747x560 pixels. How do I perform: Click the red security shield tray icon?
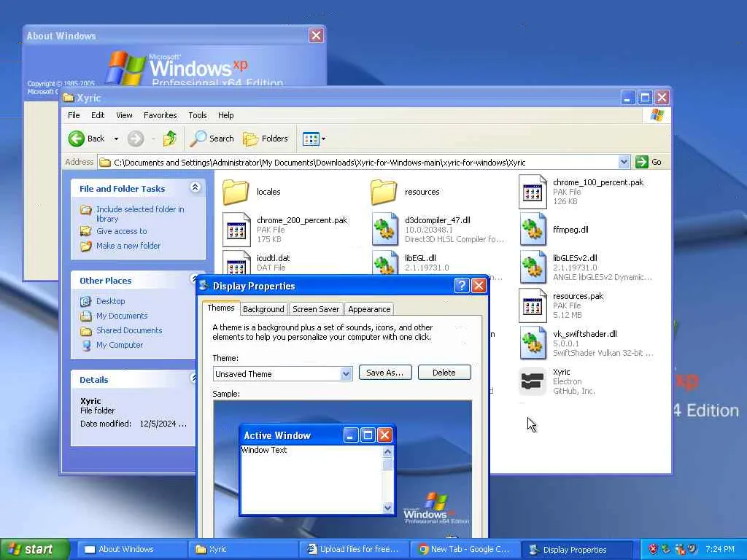pos(653,549)
